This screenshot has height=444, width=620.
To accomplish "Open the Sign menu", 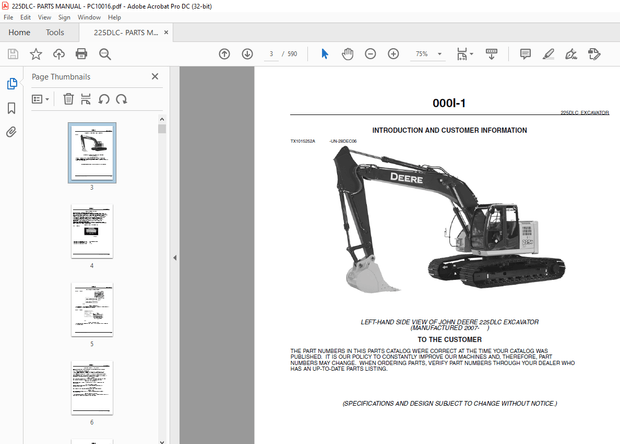I will point(64,17).
